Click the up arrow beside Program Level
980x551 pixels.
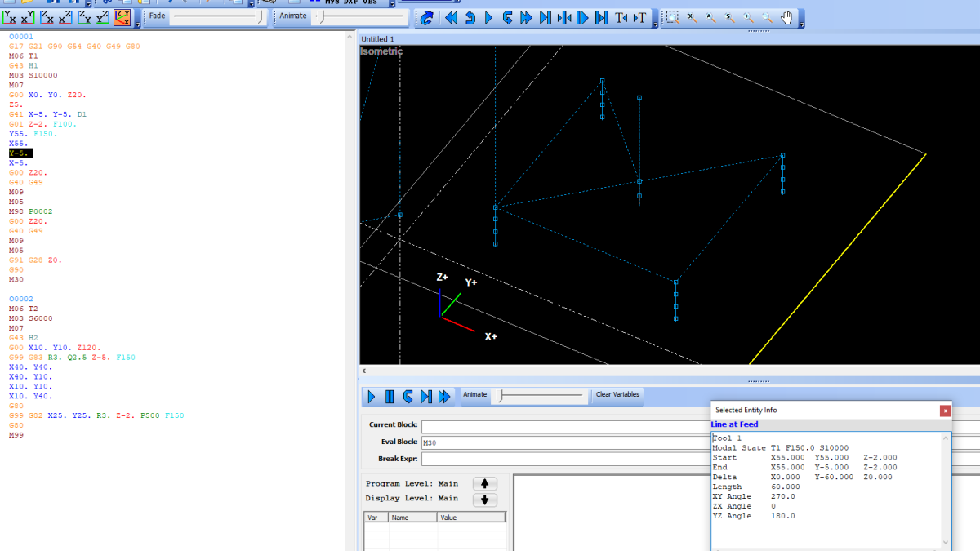pos(485,484)
